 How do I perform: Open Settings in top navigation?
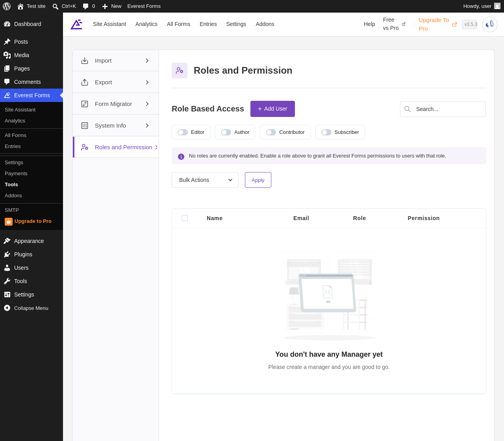[236, 24]
